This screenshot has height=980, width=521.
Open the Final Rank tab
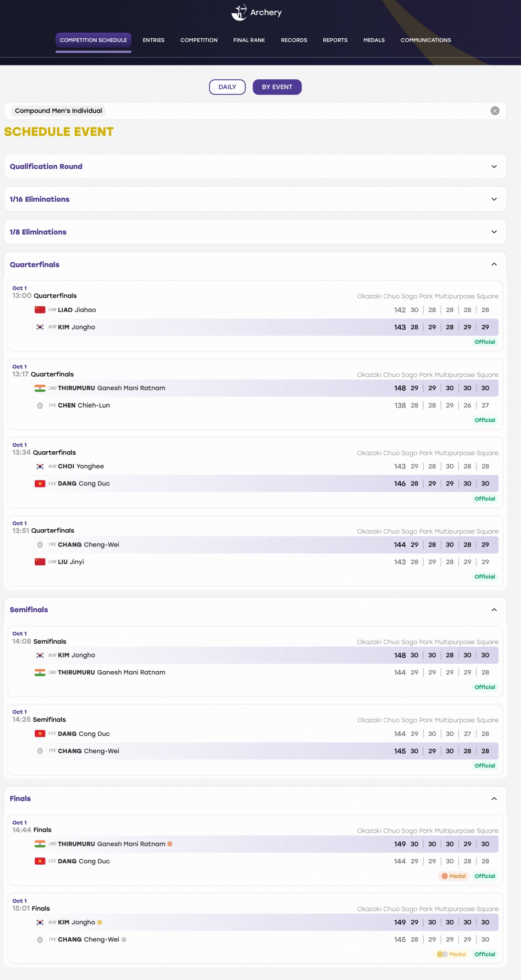(249, 40)
